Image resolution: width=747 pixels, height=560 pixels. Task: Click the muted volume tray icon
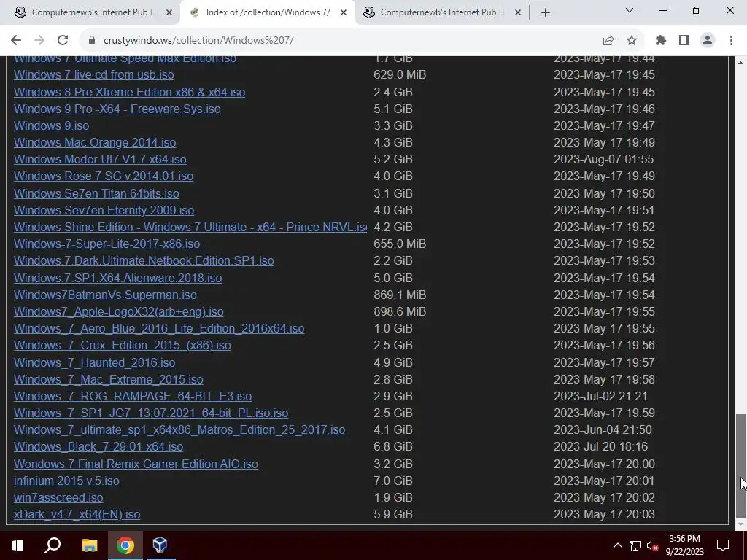click(652, 545)
